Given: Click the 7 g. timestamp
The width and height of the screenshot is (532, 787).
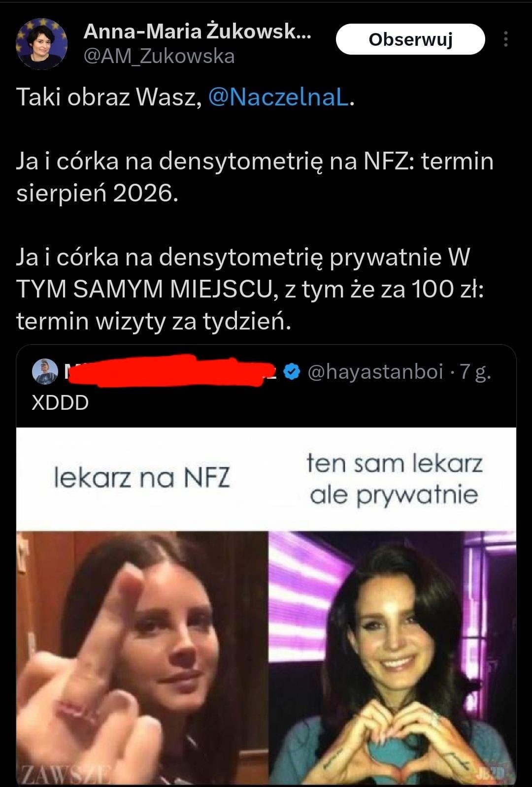Looking at the screenshot, I should (x=475, y=371).
